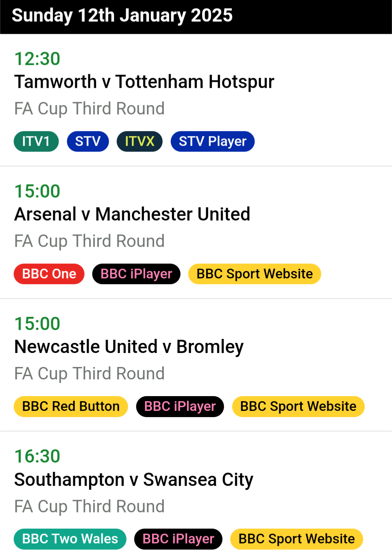Select the STV Player badge
Image resolution: width=392 pixels, height=559 pixels.
coord(213,141)
